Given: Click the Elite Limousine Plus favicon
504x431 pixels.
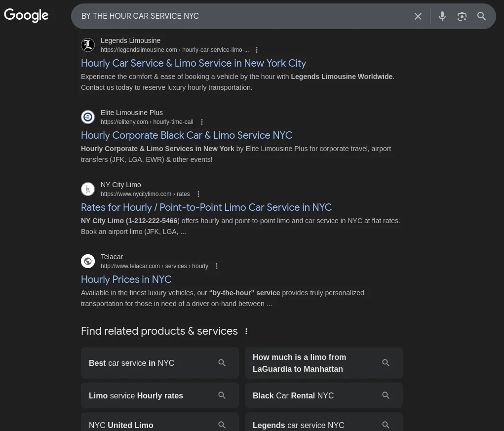Looking at the screenshot, I should pos(88,117).
